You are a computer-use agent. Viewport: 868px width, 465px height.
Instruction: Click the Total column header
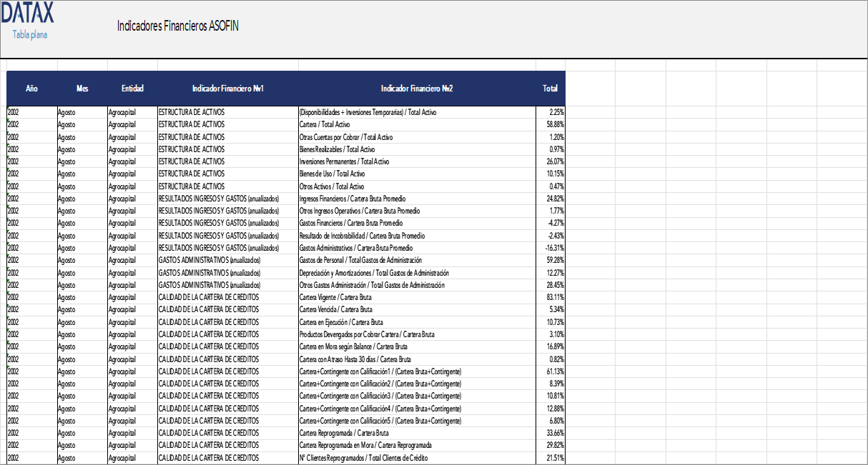click(549, 89)
